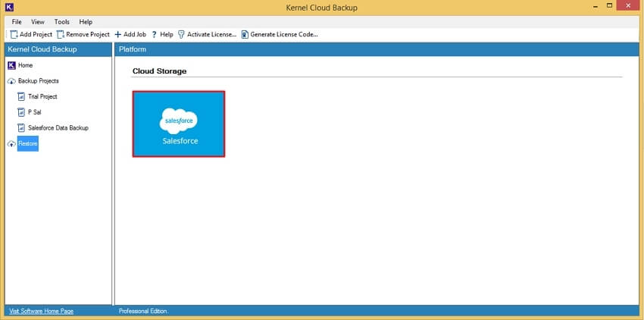Image resolution: width=644 pixels, height=320 pixels.
Task: Click the Kernel app logo in title bar
Action: coord(8,7)
